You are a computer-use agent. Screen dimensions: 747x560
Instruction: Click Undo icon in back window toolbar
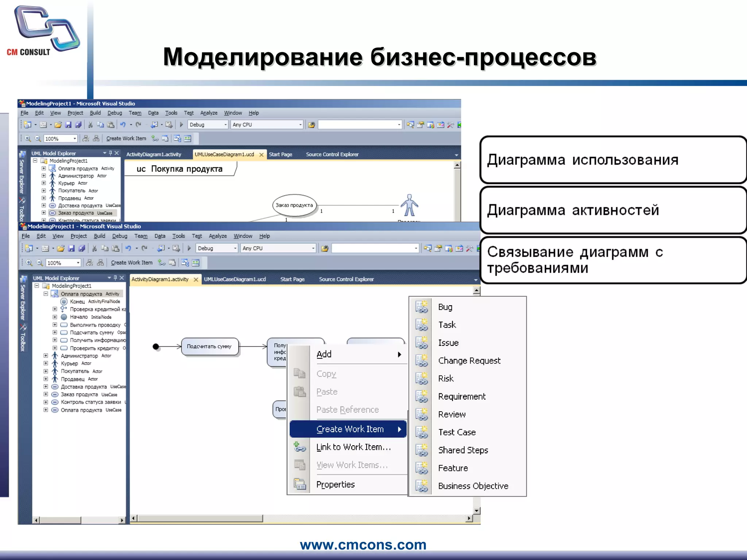[123, 125]
